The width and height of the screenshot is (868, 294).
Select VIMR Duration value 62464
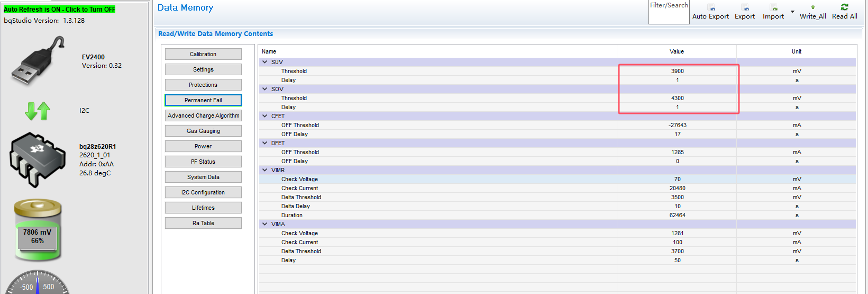click(x=677, y=215)
